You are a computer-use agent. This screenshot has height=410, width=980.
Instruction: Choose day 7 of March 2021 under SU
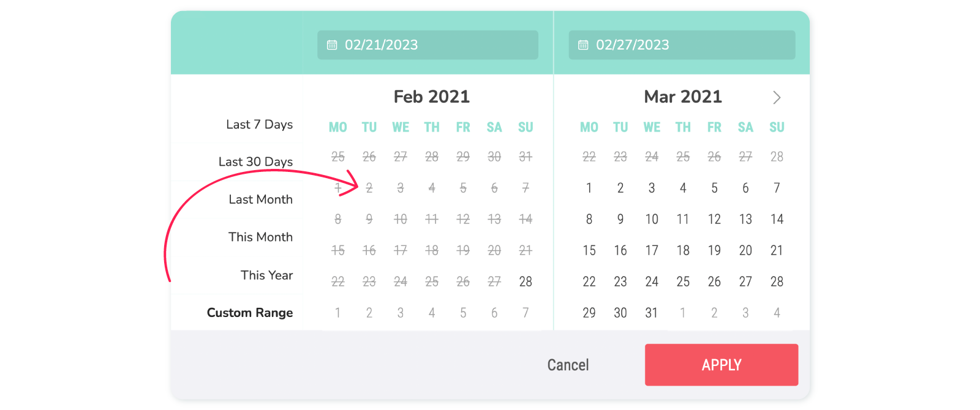[777, 188]
